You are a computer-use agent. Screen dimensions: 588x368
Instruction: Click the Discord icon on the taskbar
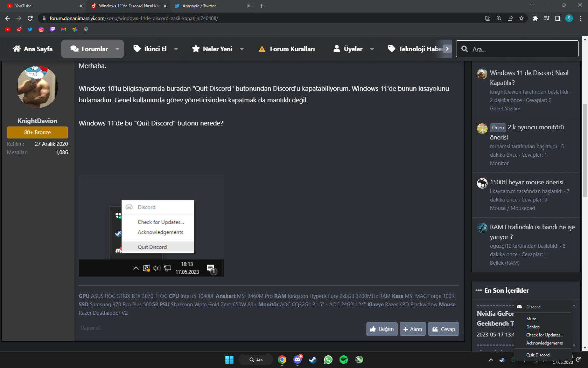297,360
